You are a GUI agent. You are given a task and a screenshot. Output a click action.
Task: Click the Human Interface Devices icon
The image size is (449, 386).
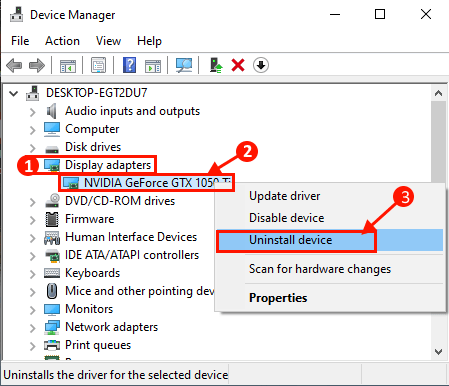(52, 237)
